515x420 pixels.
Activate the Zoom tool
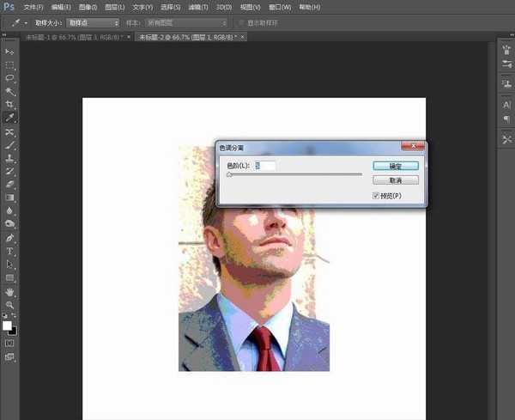coord(10,305)
